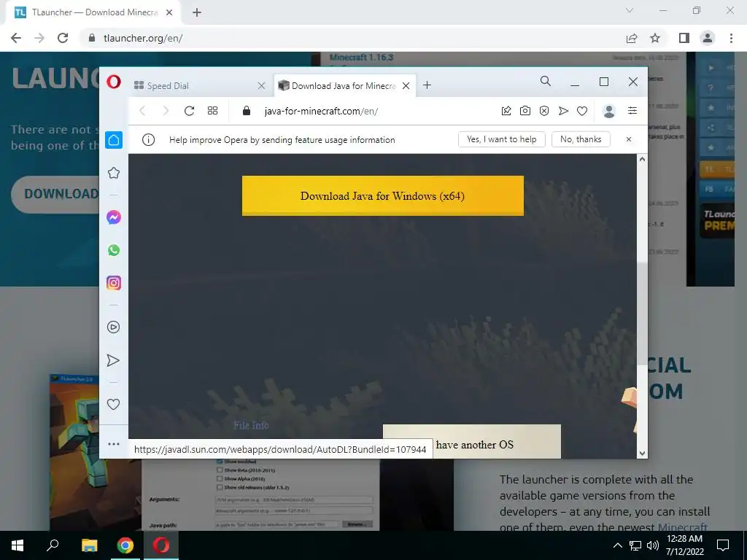Viewport: 747px width, 560px height.
Task: Open Chrome profile avatar
Action: click(708, 38)
